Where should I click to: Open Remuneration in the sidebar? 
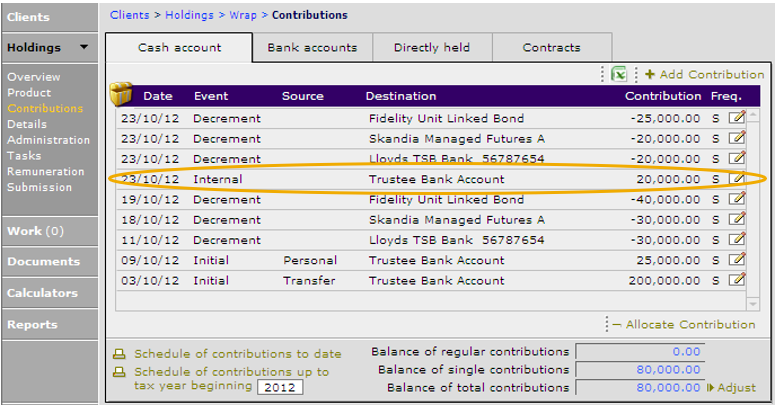pos(46,171)
